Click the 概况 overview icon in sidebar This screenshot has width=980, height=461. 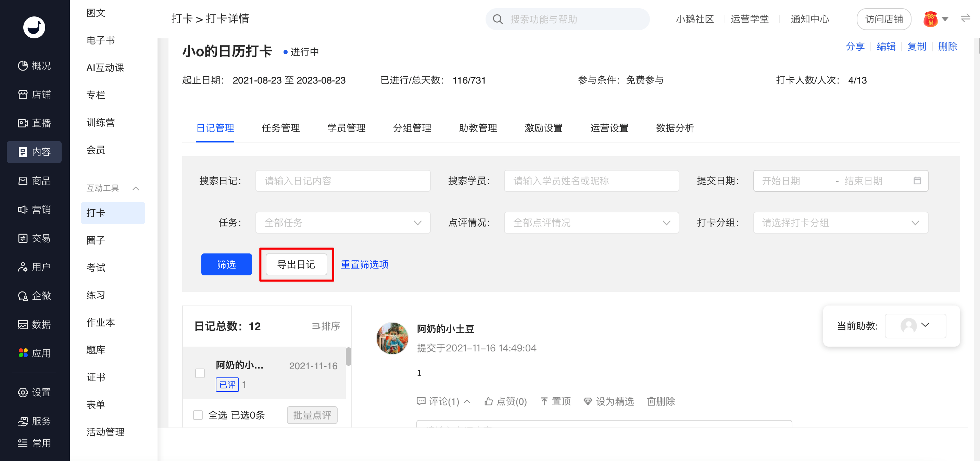click(x=23, y=65)
